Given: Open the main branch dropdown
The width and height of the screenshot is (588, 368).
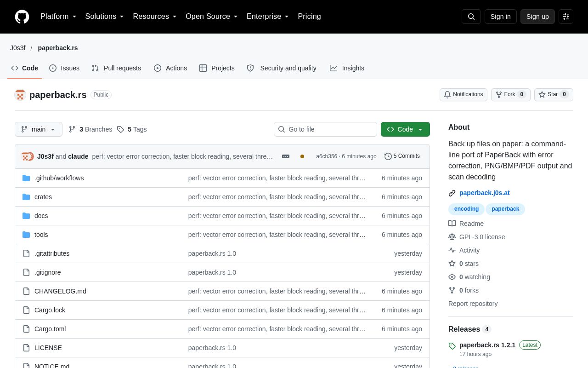Looking at the screenshot, I should click(39, 129).
